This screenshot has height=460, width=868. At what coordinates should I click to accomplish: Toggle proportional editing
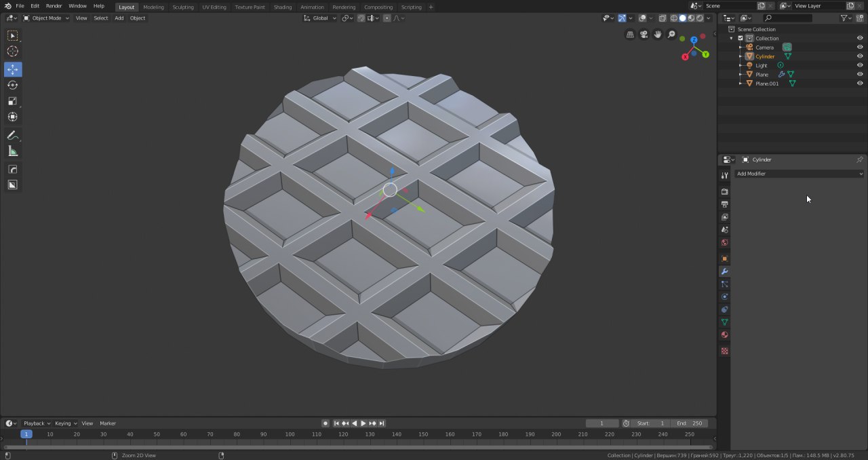pyautogui.click(x=387, y=18)
